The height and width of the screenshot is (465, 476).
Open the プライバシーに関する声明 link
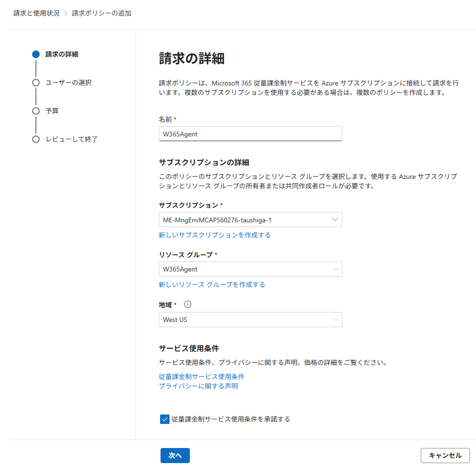tap(198, 386)
